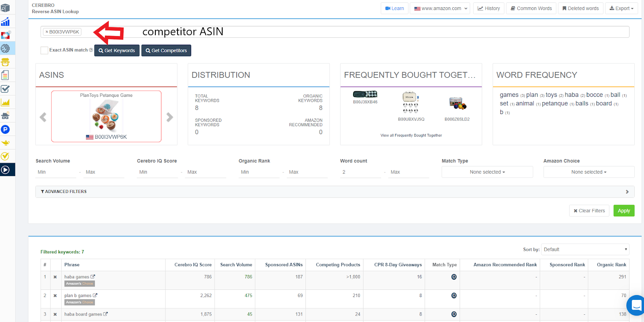Open haba games external link icon
The height and width of the screenshot is (322, 644).
coord(93,277)
